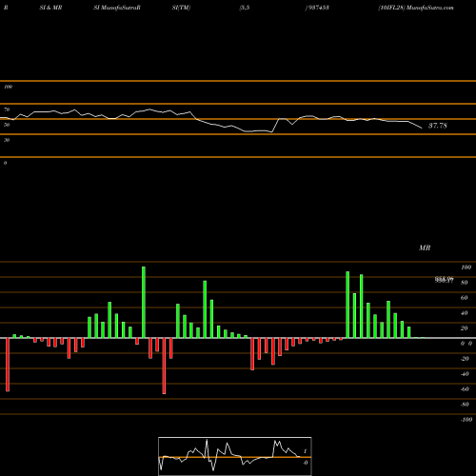
Task: Click the MR panel title label
Action: [x=425, y=248]
